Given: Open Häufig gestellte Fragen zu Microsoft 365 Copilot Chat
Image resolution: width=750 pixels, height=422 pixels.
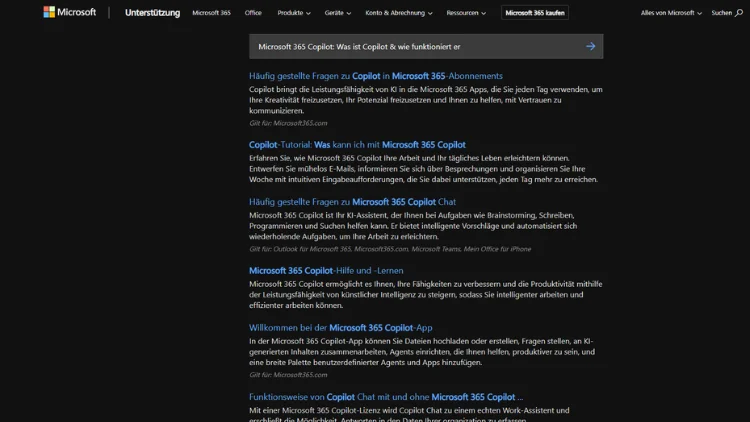Looking at the screenshot, I should tap(352, 202).
